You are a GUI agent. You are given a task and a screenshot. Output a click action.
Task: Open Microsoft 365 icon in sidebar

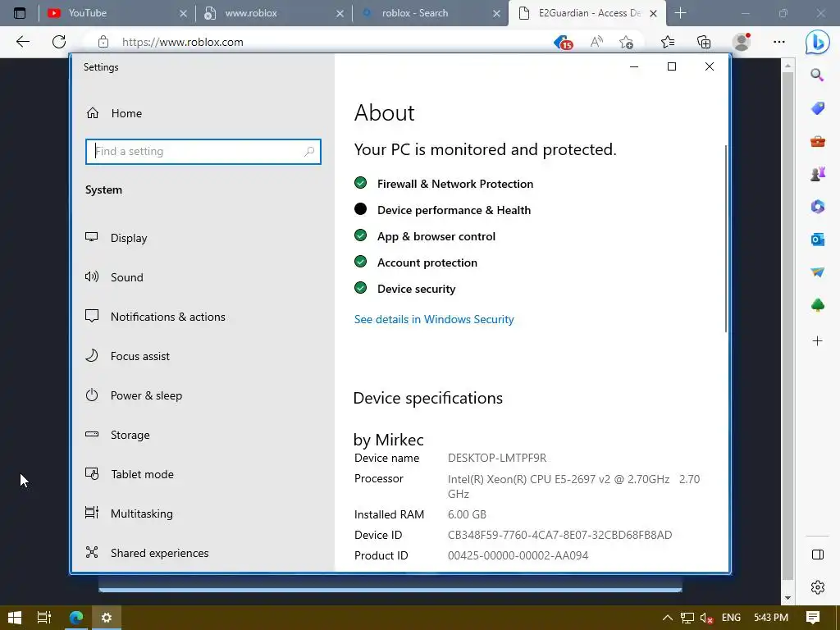point(818,206)
